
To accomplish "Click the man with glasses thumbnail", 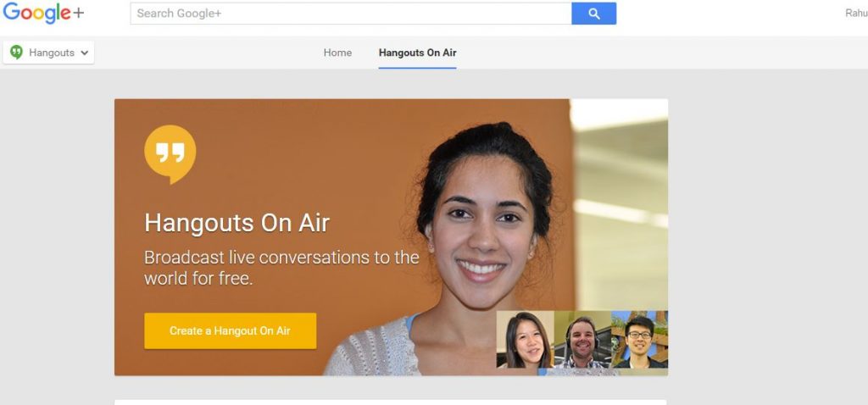I will [x=639, y=339].
